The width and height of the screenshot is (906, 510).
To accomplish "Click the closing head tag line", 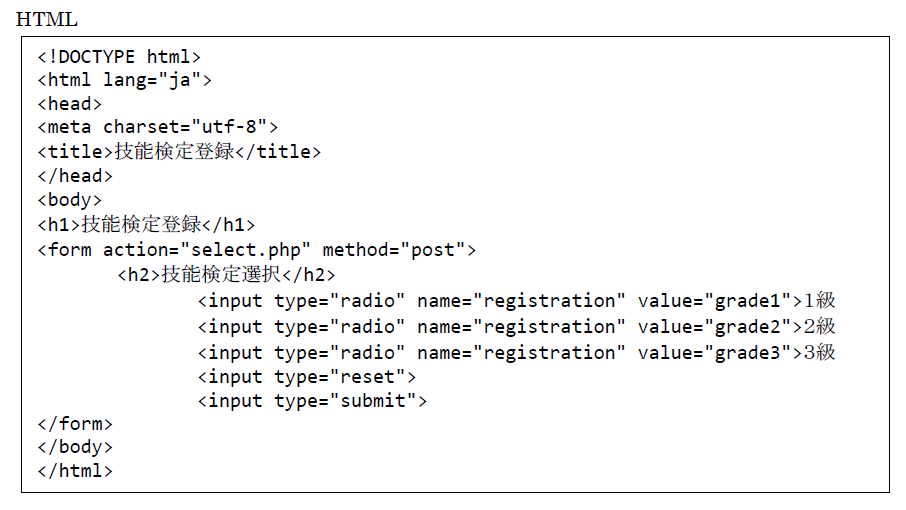I will click(75, 176).
